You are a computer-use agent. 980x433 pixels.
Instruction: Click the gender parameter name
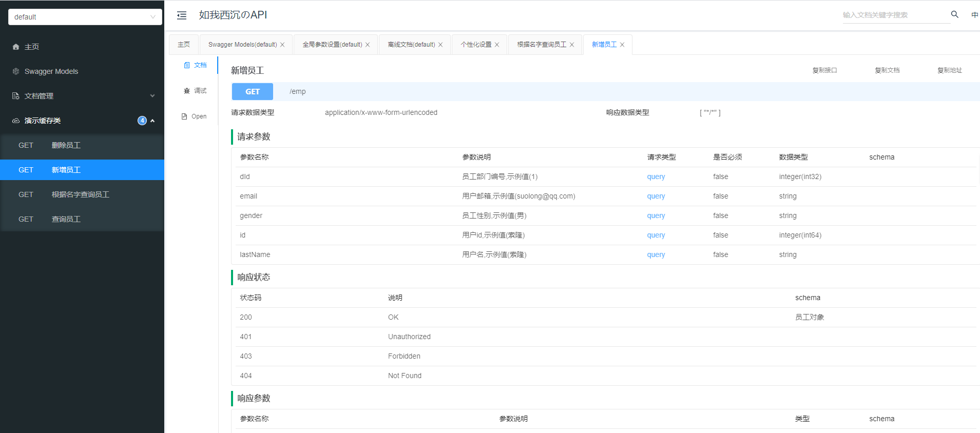click(x=251, y=215)
